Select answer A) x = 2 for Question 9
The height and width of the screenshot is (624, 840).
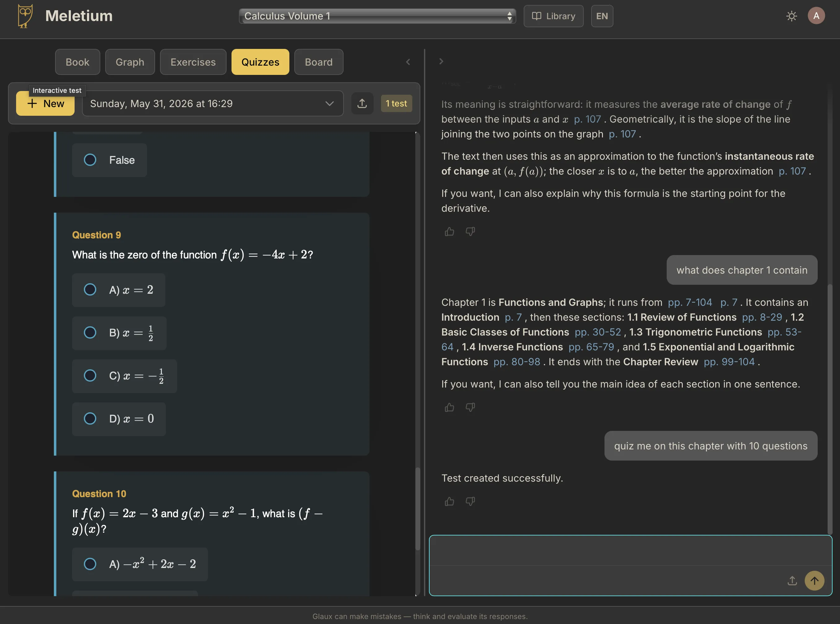(x=118, y=290)
